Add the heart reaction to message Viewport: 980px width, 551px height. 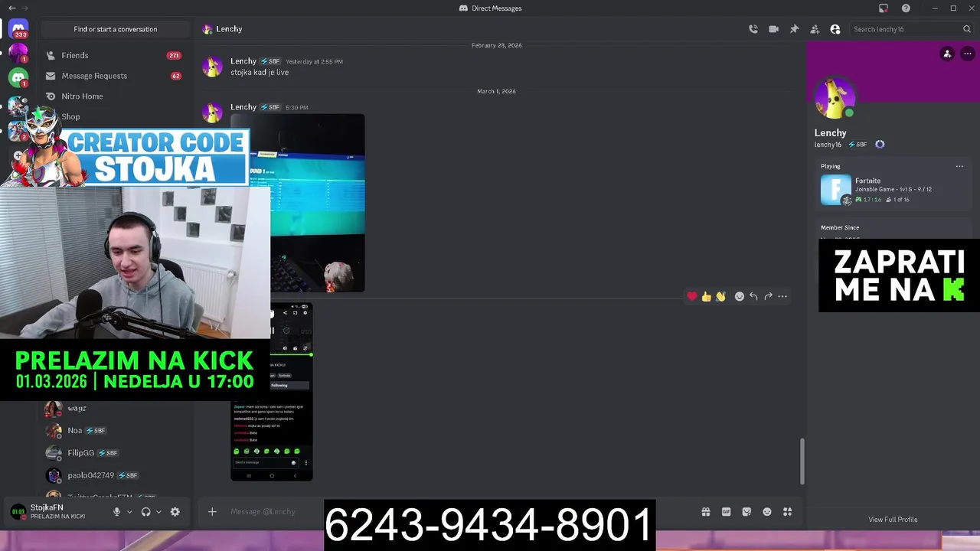click(x=692, y=296)
